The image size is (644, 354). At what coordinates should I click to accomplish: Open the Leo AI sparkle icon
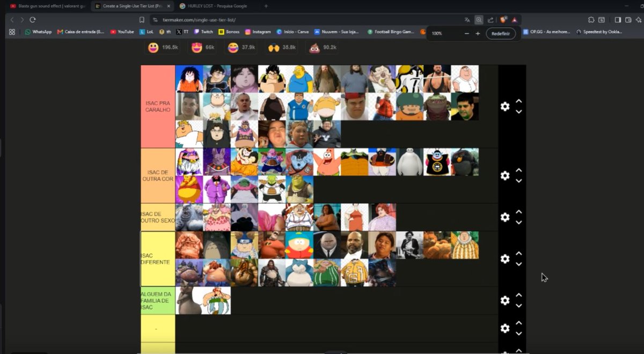[x=638, y=19]
